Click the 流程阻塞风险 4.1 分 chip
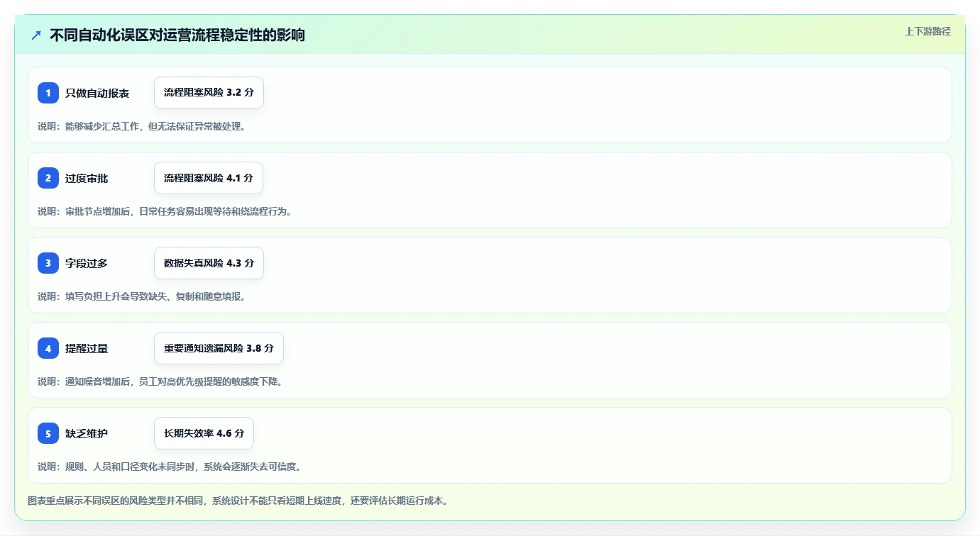980x536 pixels. tap(209, 178)
